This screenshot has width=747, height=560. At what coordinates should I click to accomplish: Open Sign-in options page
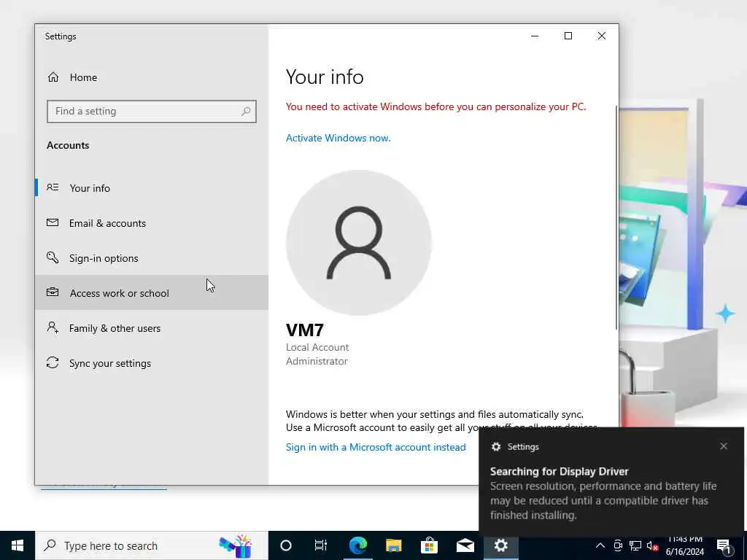coord(152,258)
